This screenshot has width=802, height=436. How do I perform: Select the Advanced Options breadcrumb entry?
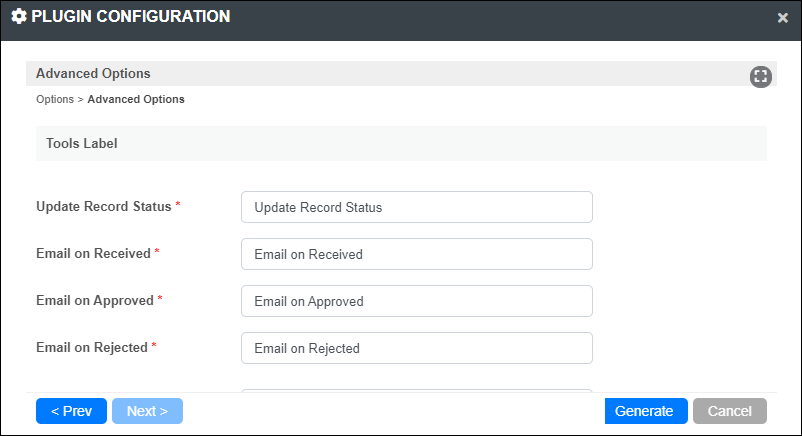pos(136,99)
